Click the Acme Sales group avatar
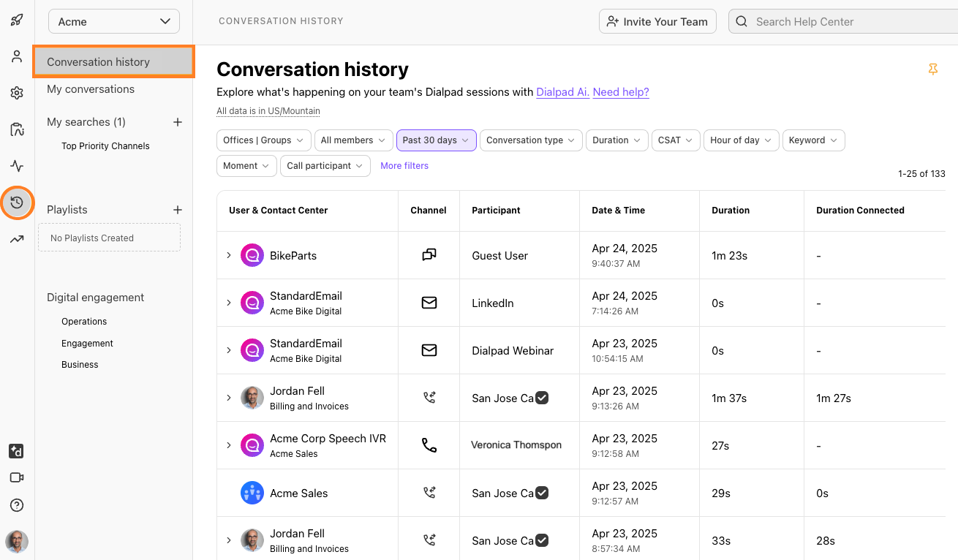The image size is (958, 560). [252, 493]
